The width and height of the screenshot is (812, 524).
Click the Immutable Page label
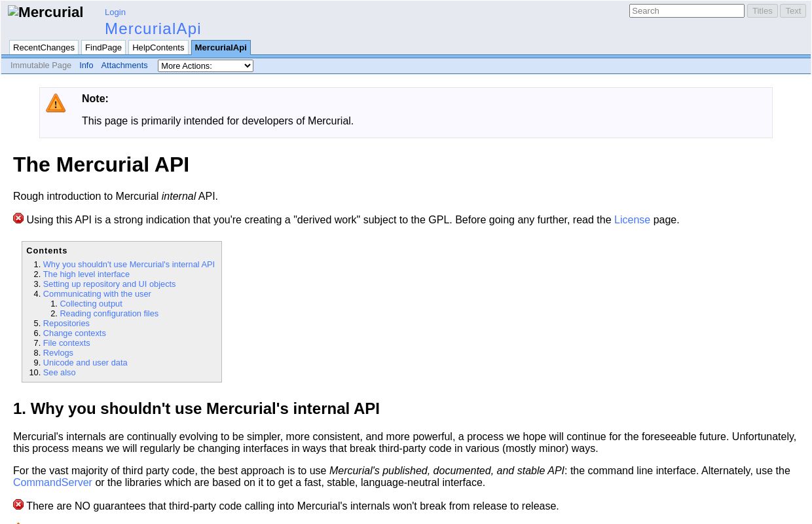click(41, 65)
